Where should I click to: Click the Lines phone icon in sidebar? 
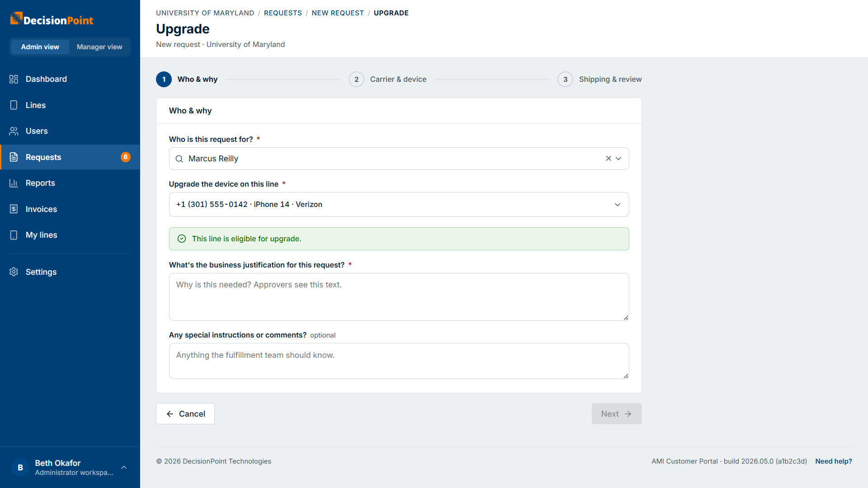point(14,105)
